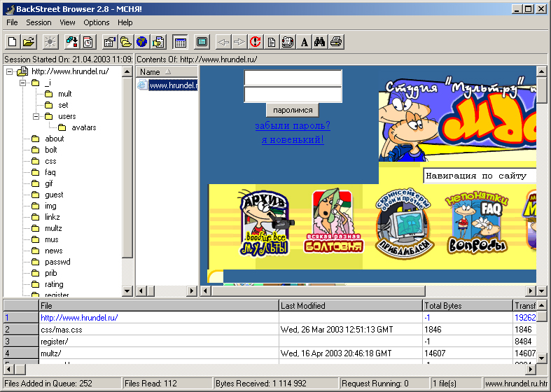
Task: Click the Forward arrow toolbar icon
Action: (239, 42)
